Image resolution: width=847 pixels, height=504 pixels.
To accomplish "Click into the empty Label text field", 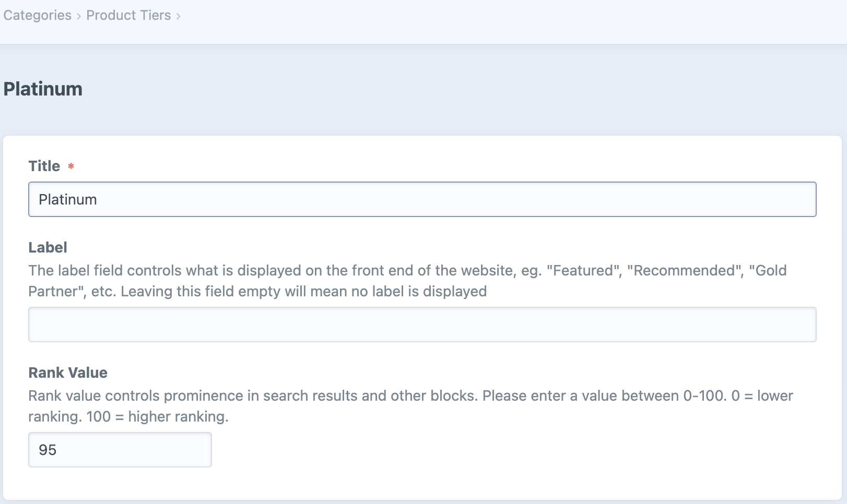I will 422,325.
